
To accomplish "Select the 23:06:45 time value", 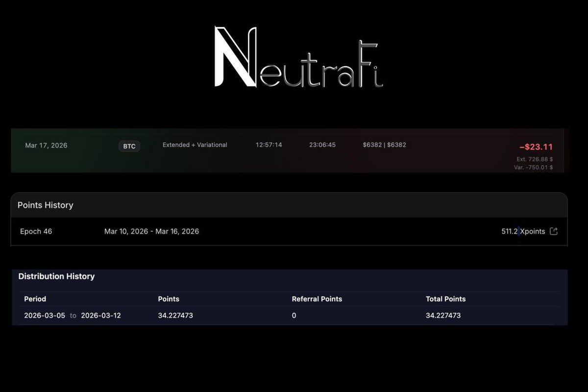I will pyautogui.click(x=322, y=145).
